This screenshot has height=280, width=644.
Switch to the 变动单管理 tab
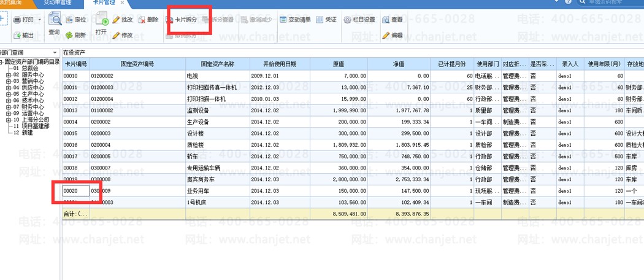pyautogui.click(x=58, y=3)
